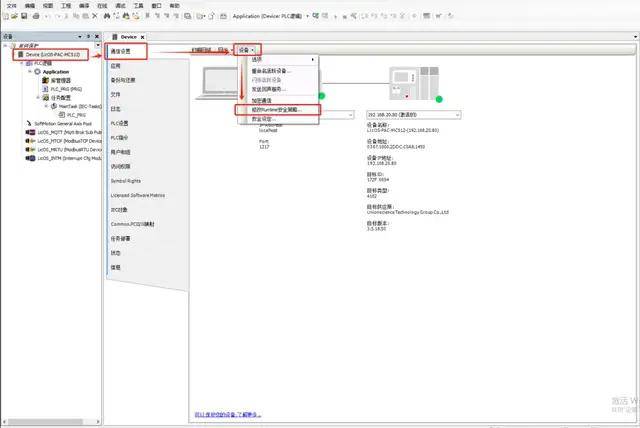The height and width of the screenshot is (428, 640).
Task: Select the Symbol Rights side tab
Action: [x=125, y=180]
